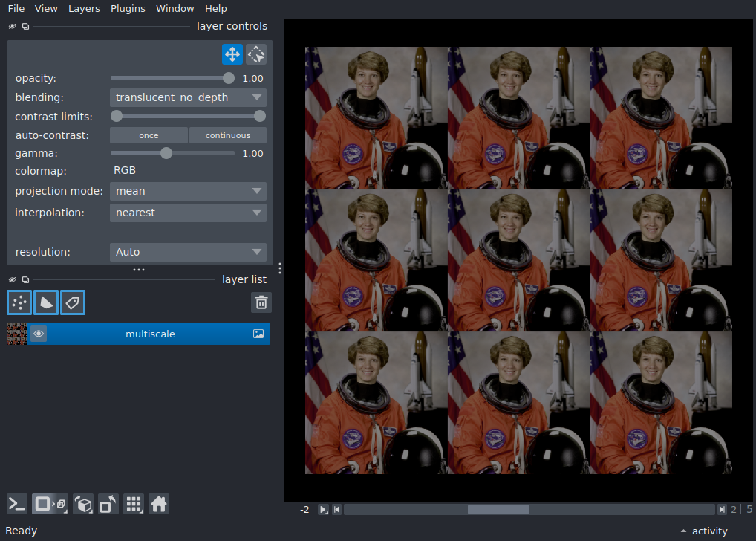Click the lower contrast limits handle
The height and width of the screenshot is (541, 756).
pyautogui.click(x=116, y=116)
